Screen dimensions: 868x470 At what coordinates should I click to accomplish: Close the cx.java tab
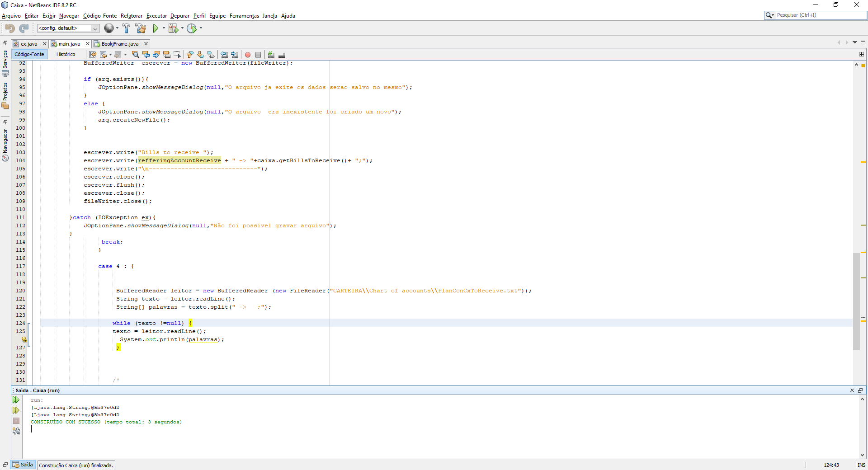45,44
